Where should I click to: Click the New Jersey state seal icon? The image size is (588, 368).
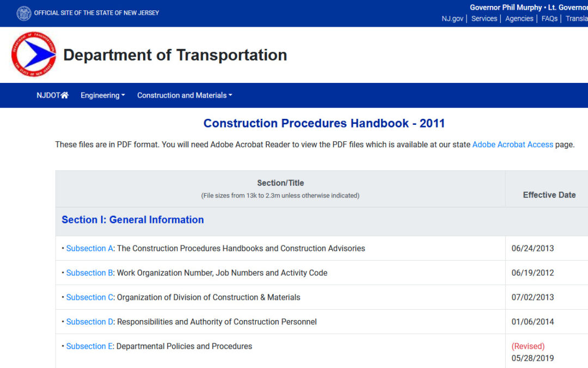[24, 13]
